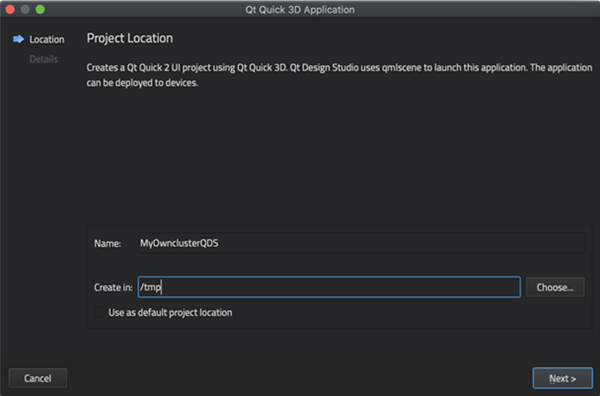The image size is (600, 396).
Task: Click the project description paragraph
Action: click(x=339, y=75)
